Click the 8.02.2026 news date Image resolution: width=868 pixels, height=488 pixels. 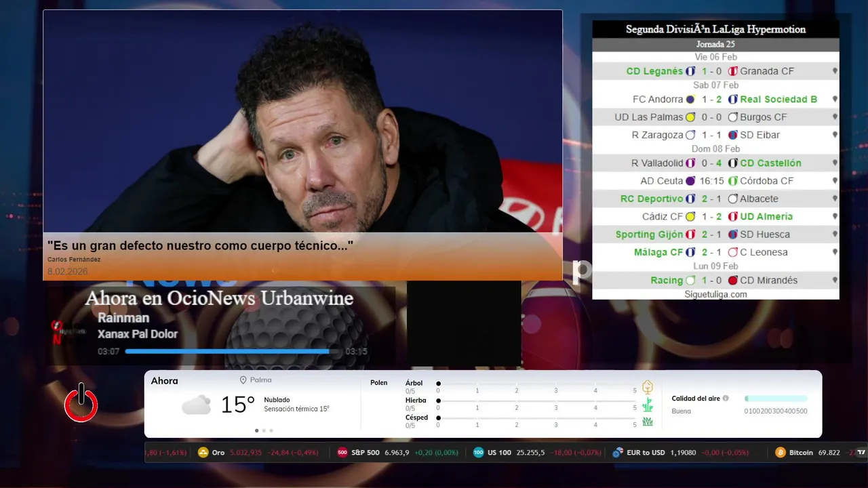[67, 272]
